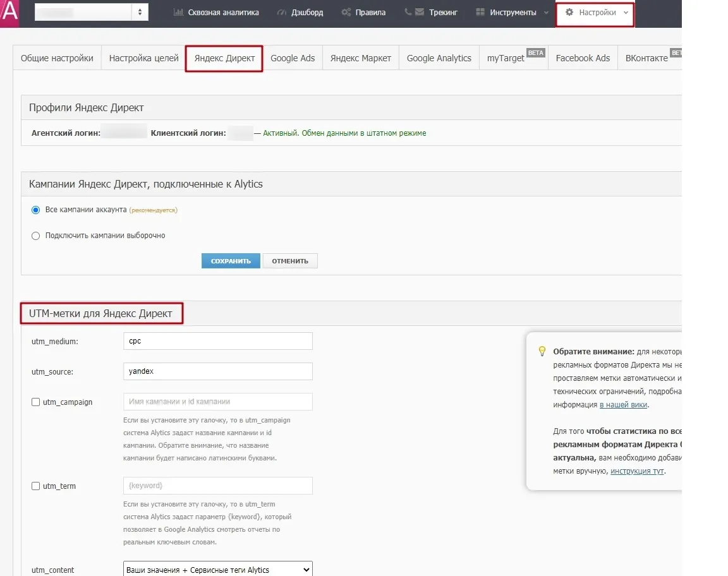
Task: Click the utm_term keyword input field
Action: 218,486
